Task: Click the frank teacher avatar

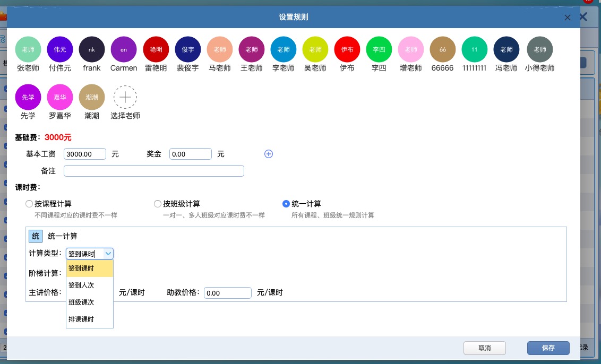Action: point(92,49)
